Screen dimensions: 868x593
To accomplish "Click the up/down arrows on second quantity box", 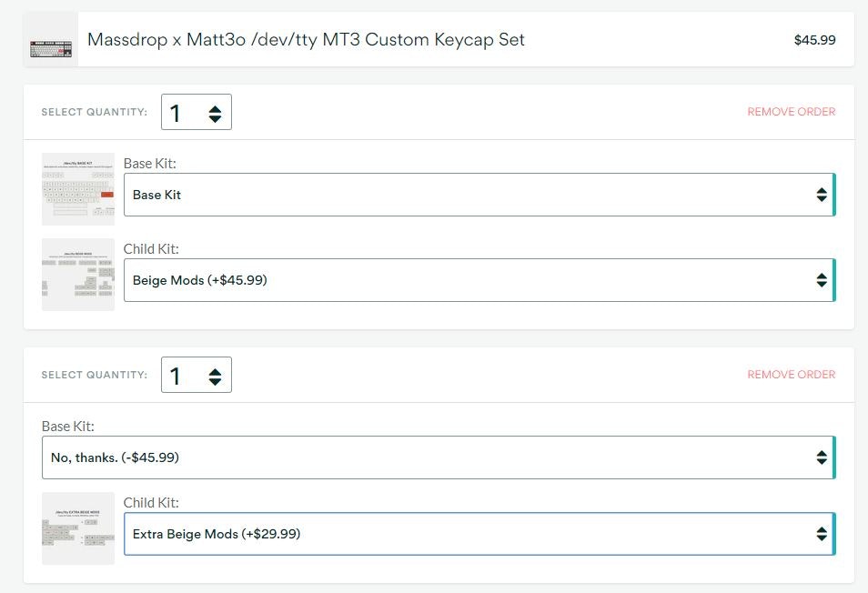I will (x=215, y=377).
